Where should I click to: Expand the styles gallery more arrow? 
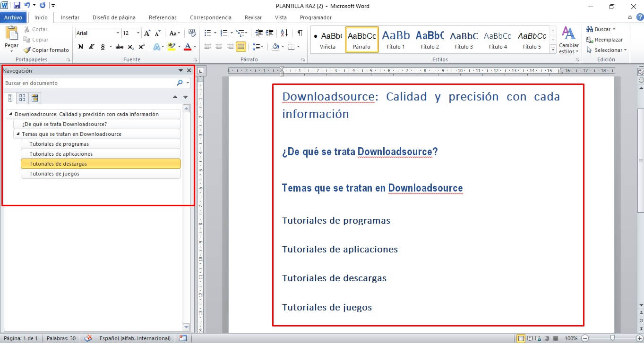[553, 49]
